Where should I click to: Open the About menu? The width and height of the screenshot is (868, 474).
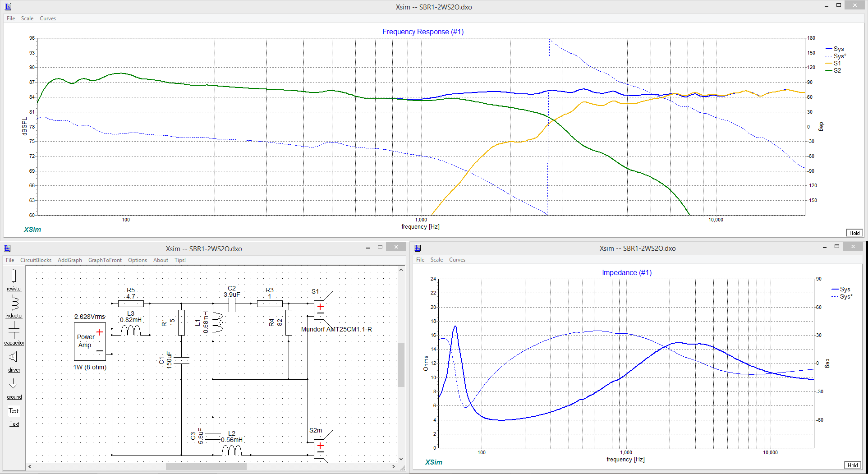coord(161,260)
